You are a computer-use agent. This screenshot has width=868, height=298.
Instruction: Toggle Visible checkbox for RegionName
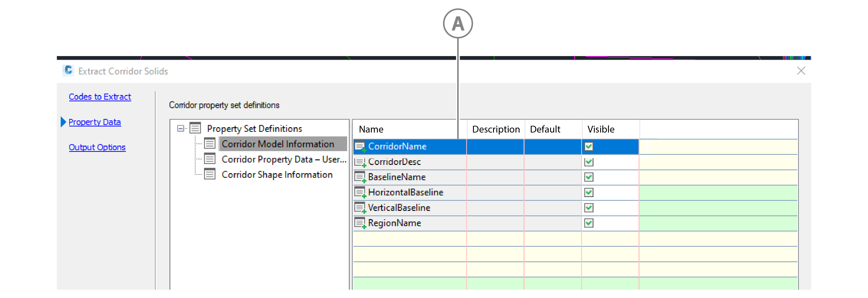point(589,223)
